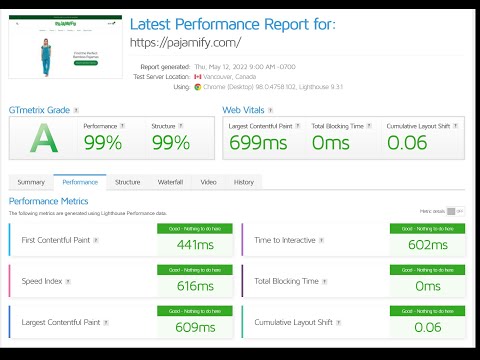Image resolution: width=480 pixels, height=360 pixels.
Task: Click the https://pajamify.com/ URL link
Action: click(185, 43)
